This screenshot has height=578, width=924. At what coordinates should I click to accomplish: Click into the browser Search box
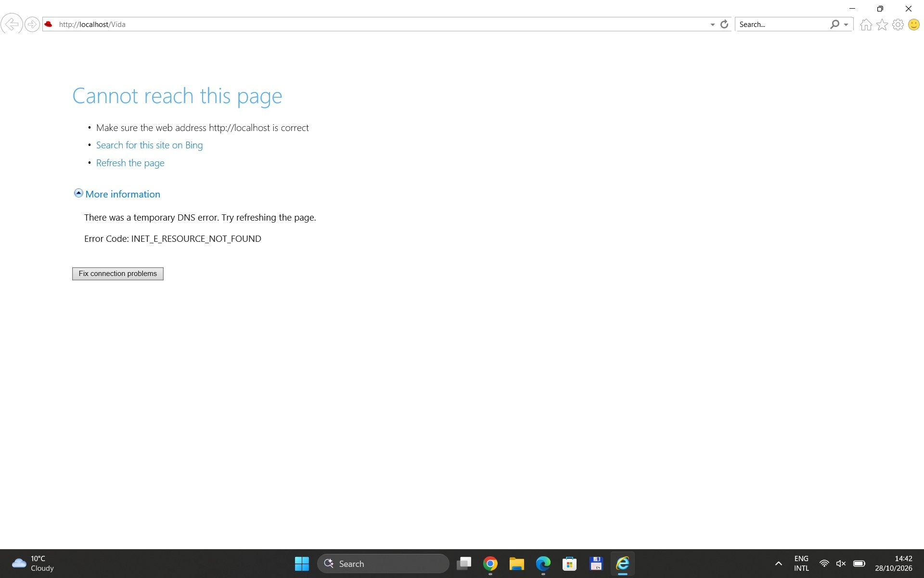coord(782,24)
